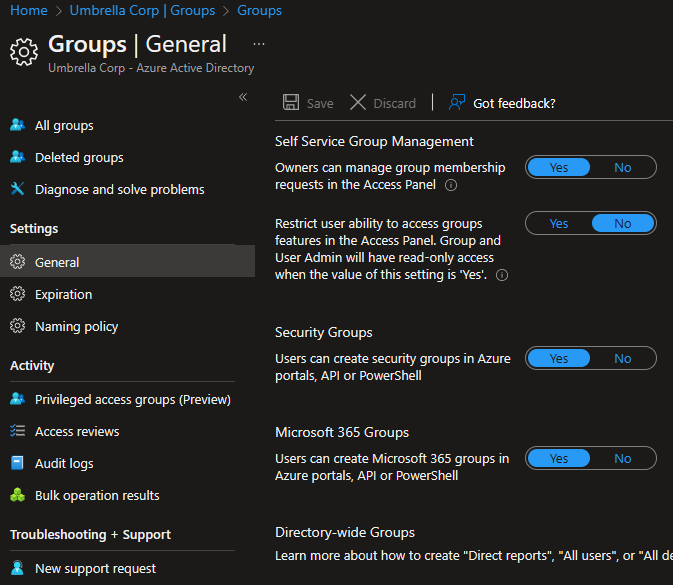Go to Home breadcrumb link
The width and height of the screenshot is (673, 585).
tap(29, 10)
